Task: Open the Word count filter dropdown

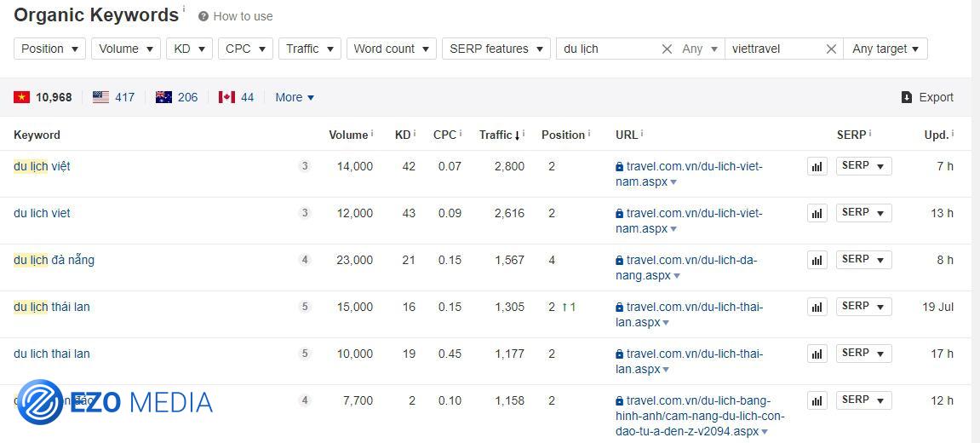Action: (392, 49)
